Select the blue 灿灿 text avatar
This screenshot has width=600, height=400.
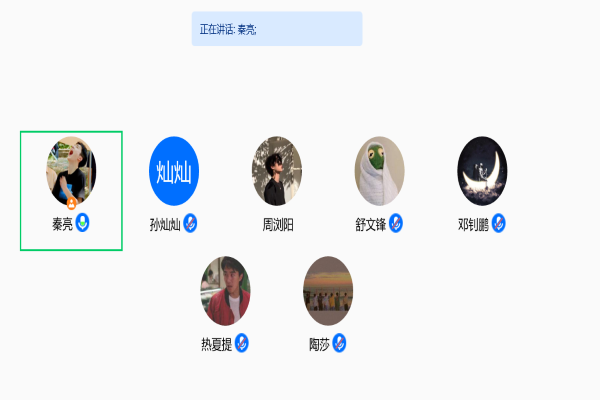click(174, 171)
